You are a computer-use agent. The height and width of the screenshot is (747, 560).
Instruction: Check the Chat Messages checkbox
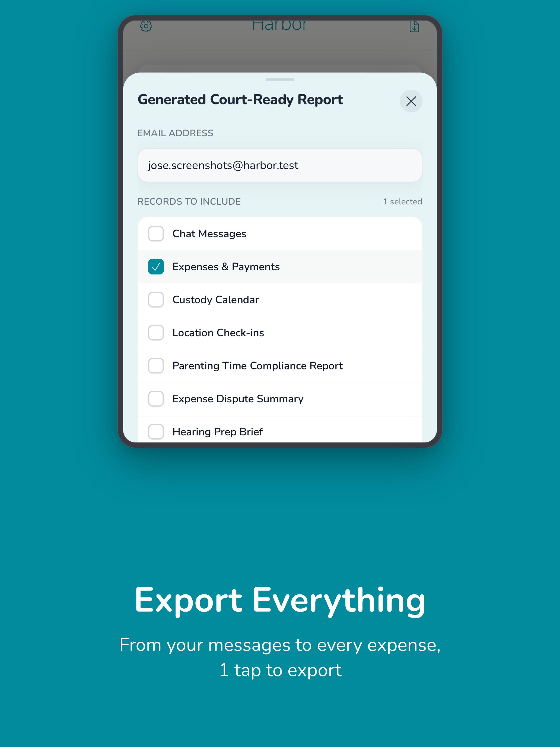tap(156, 234)
